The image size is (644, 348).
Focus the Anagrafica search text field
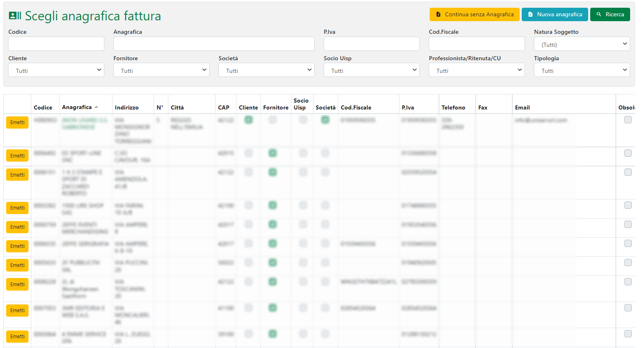tap(214, 44)
